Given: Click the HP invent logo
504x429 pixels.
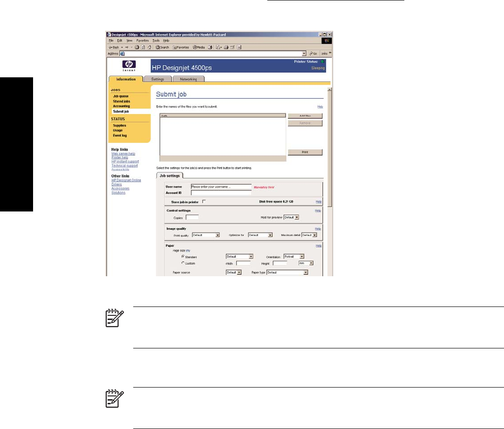Looking at the screenshot, I should coord(129,65).
